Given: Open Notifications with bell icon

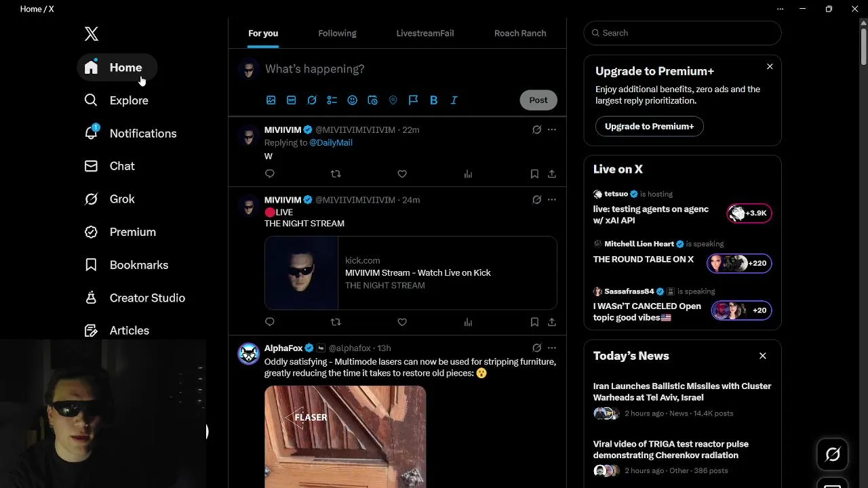Looking at the screenshot, I should (130, 134).
